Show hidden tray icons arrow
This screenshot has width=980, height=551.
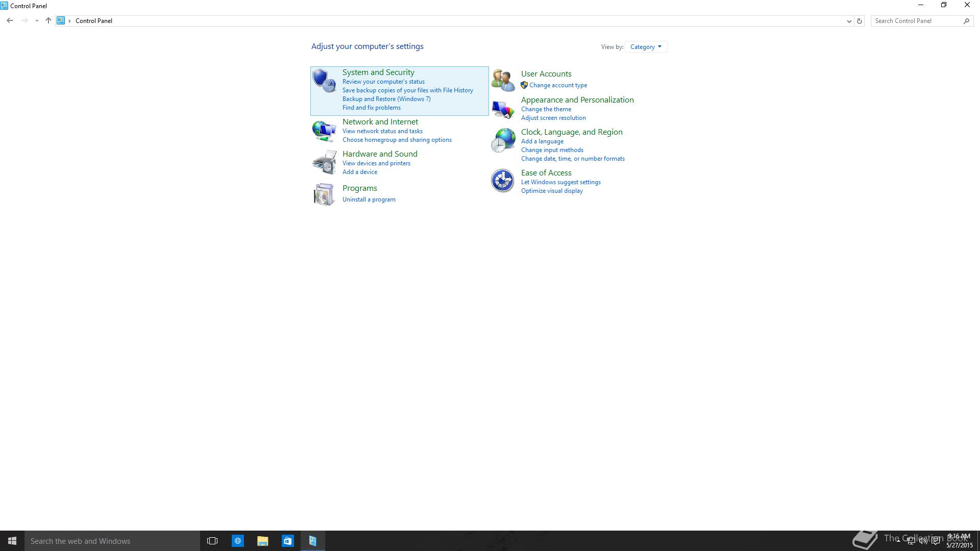[898, 541]
